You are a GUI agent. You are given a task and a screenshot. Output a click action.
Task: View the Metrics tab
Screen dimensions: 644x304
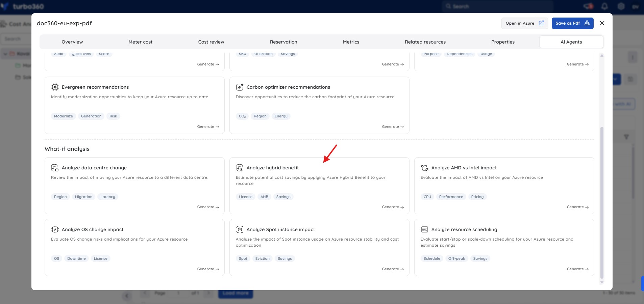click(x=351, y=42)
